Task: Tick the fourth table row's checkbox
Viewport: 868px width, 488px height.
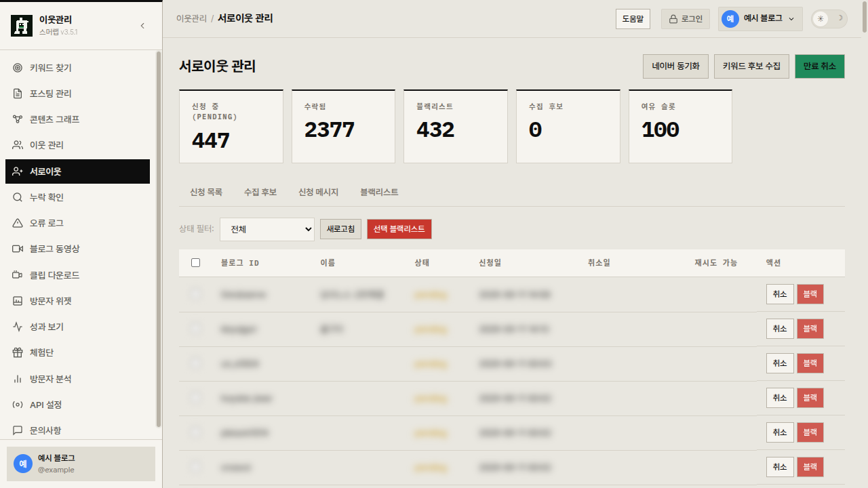Action: click(x=196, y=398)
